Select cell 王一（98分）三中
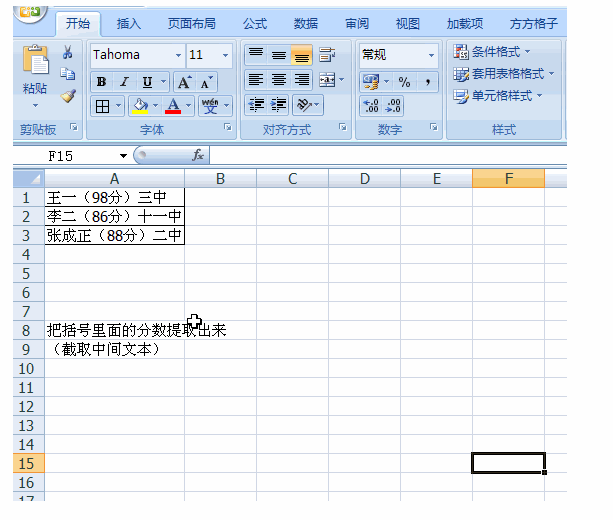This screenshot has width=613, height=520. (115, 197)
